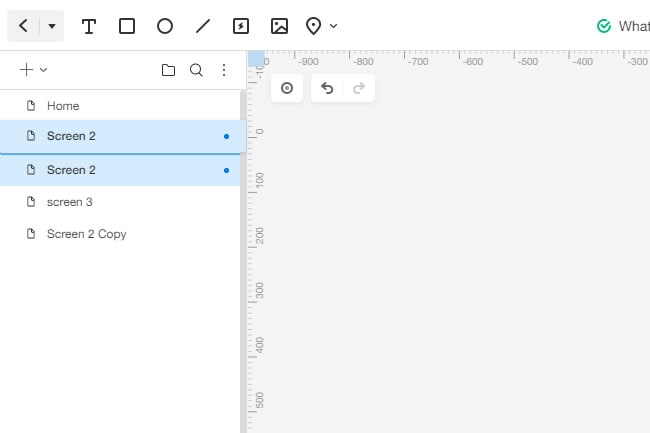
Task: Click the ruler origin corner box
Action: click(x=256, y=58)
